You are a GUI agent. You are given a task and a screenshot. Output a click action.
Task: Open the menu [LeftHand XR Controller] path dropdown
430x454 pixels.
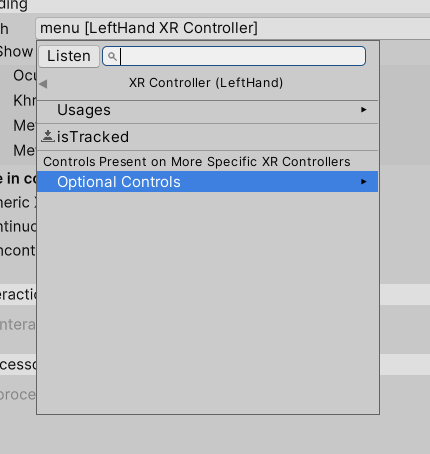(x=233, y=28)
